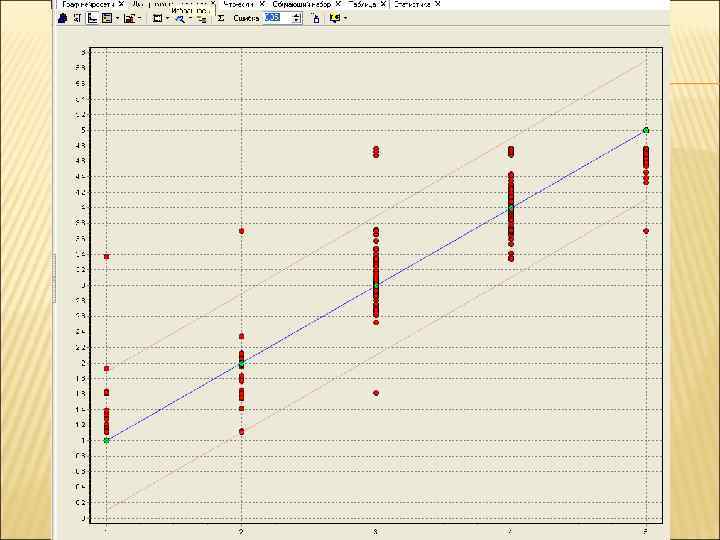Click the rectangle frame toolbar icon
This screenshot has width=720, height=540.
pyautogui.click(x=158, y=18)
